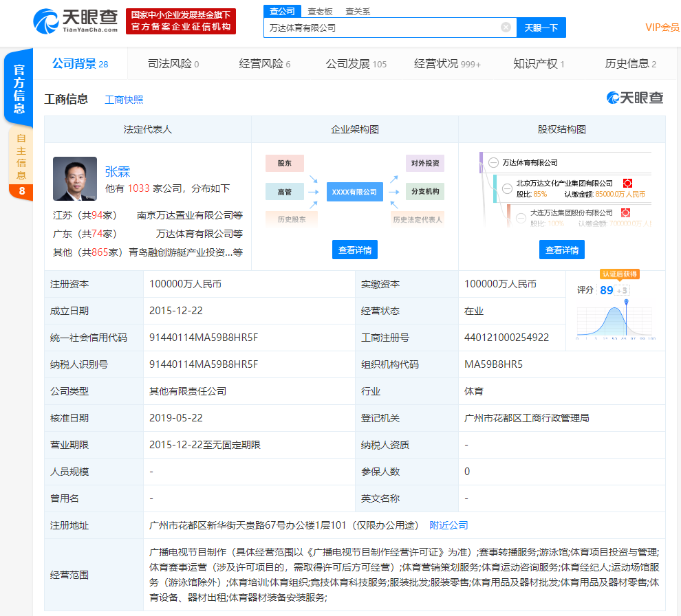
Task: Select the 查老板 search mode
Action: pos(320,11)
